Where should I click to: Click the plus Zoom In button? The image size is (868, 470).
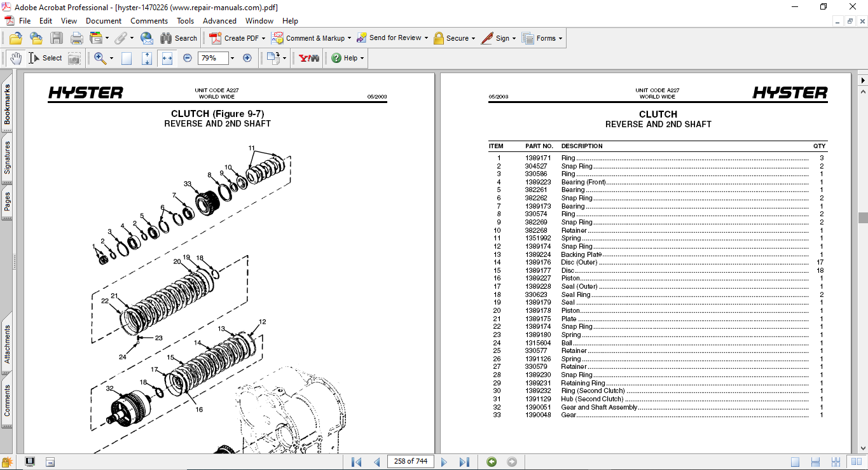(247, 58)
